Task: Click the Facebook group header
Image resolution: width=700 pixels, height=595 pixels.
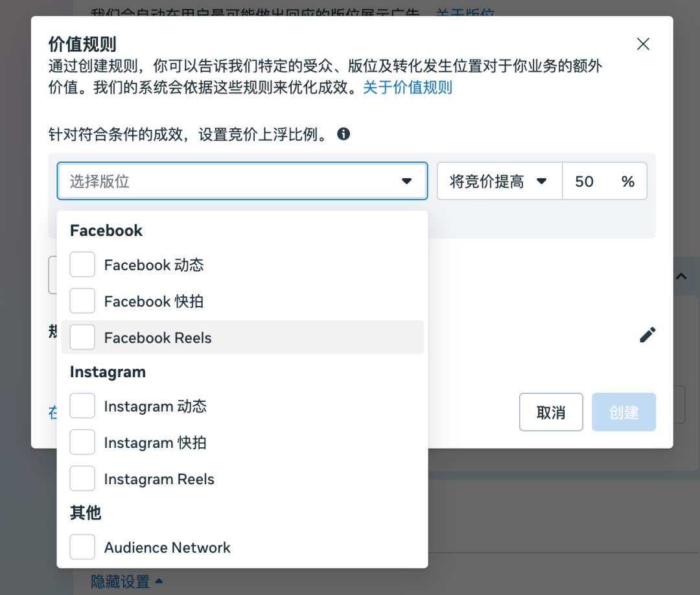Action: pos(106,230)
